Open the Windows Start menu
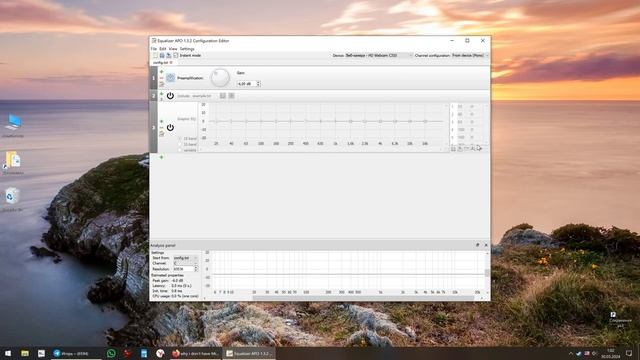Image resolution: width=640 pixels, height=360 pixels. pyautogui.click(x=8, y=353)
